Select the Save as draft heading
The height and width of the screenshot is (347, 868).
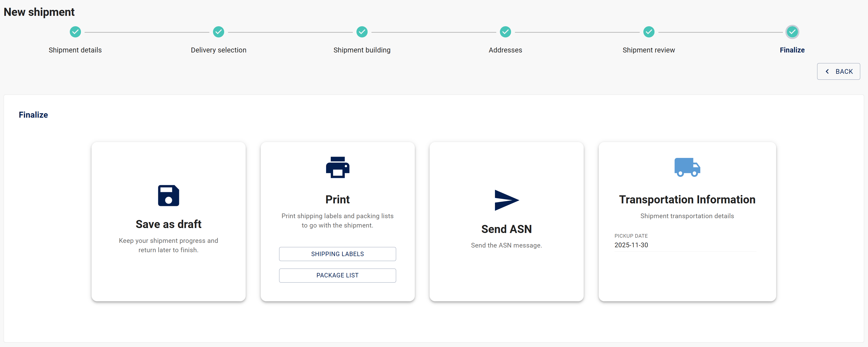point(168,224)
